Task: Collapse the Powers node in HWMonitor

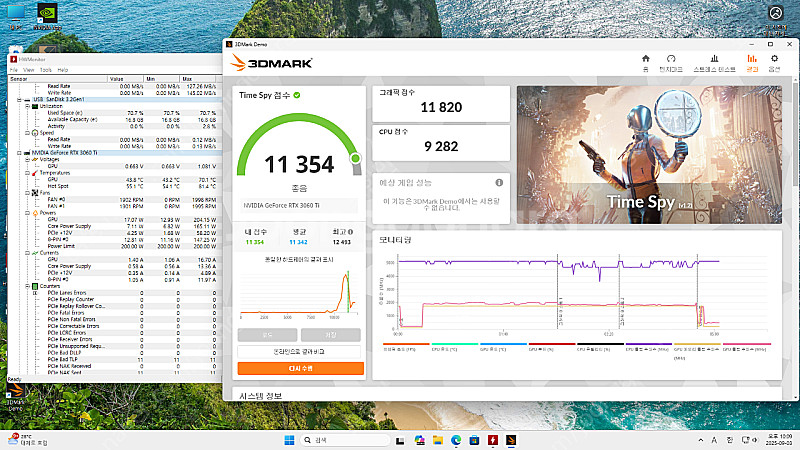Action: coord(28,213)
